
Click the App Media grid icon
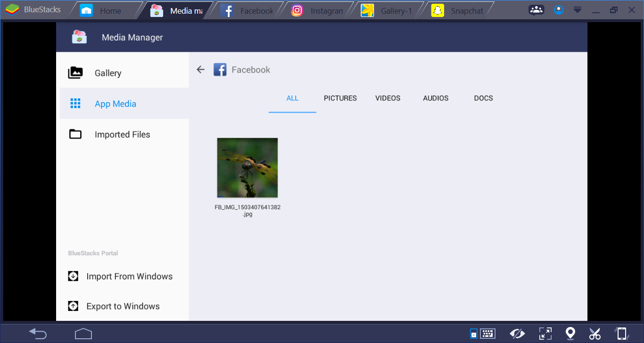tap(75, 104)
